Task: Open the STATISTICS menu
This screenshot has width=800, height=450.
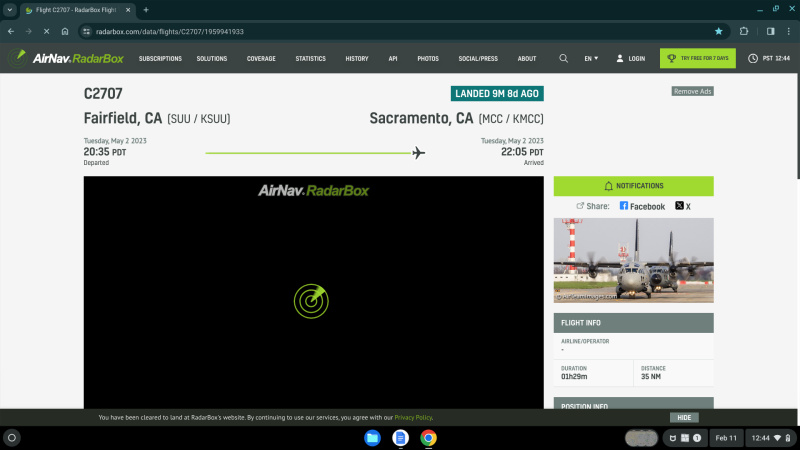Action: pos(310,58)
